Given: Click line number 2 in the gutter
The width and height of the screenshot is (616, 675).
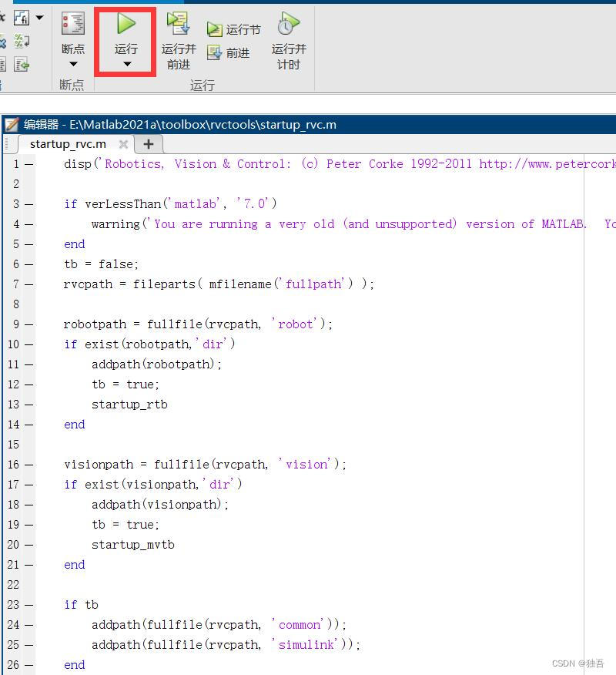Looking at the screenshot, I should (x=16, y=184).
